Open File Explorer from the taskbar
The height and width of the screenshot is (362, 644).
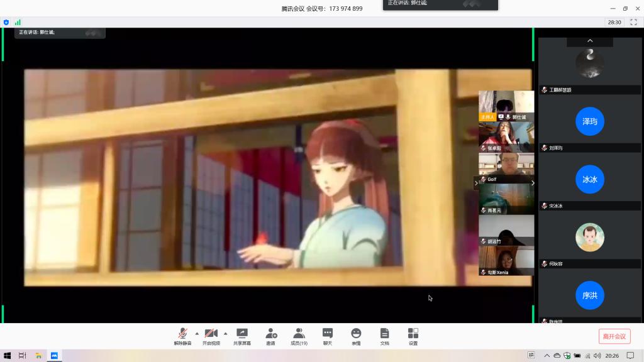38,356
